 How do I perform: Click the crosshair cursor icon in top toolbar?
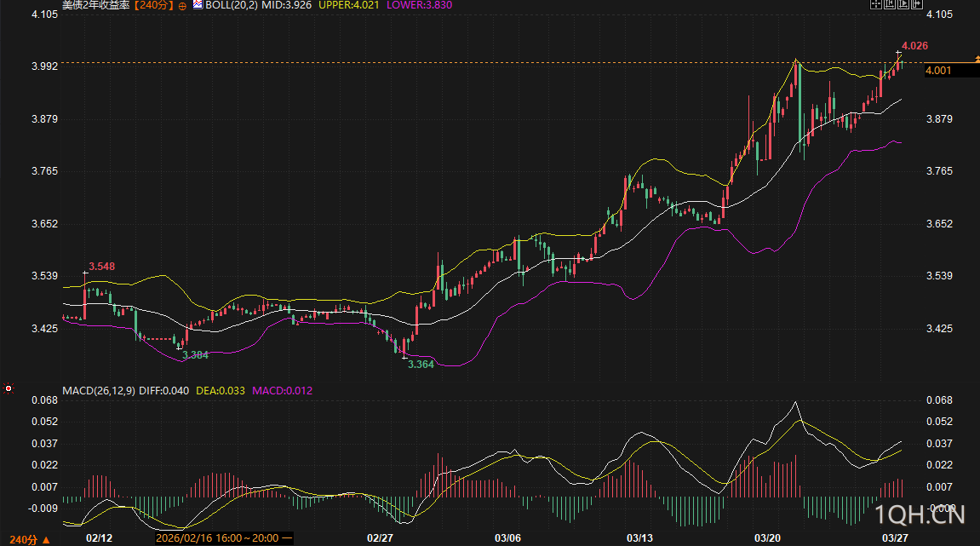pyautogui.click(x=876, y=3)
